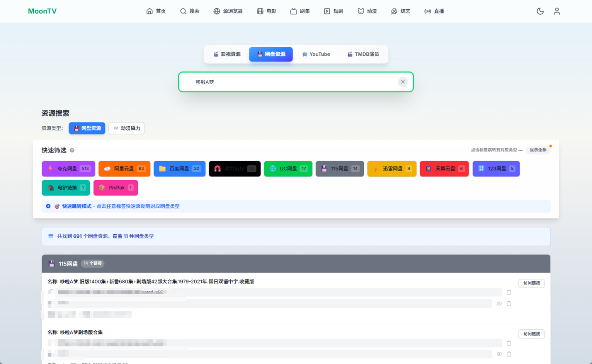This screenshot has height=364, width=592.
Task: Toggle dark mode with the moon icon
Action: click(540, 11)
